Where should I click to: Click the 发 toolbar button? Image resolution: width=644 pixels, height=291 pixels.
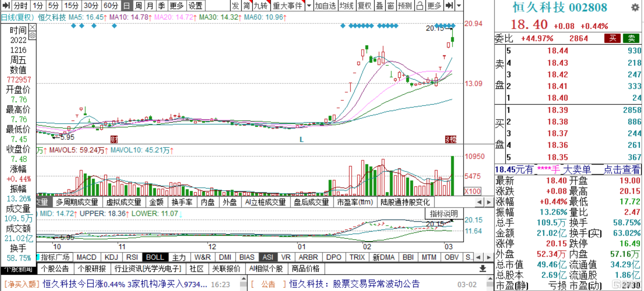236,5
